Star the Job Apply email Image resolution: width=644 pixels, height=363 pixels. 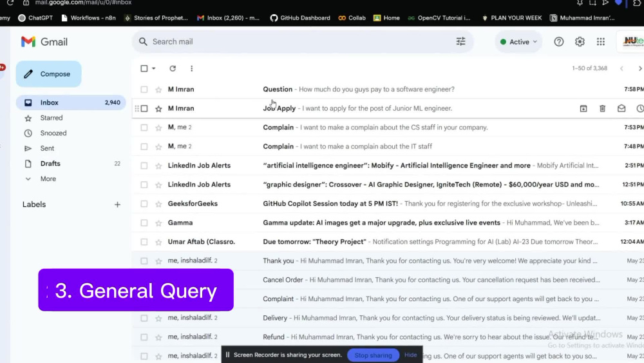click(158, 108)
